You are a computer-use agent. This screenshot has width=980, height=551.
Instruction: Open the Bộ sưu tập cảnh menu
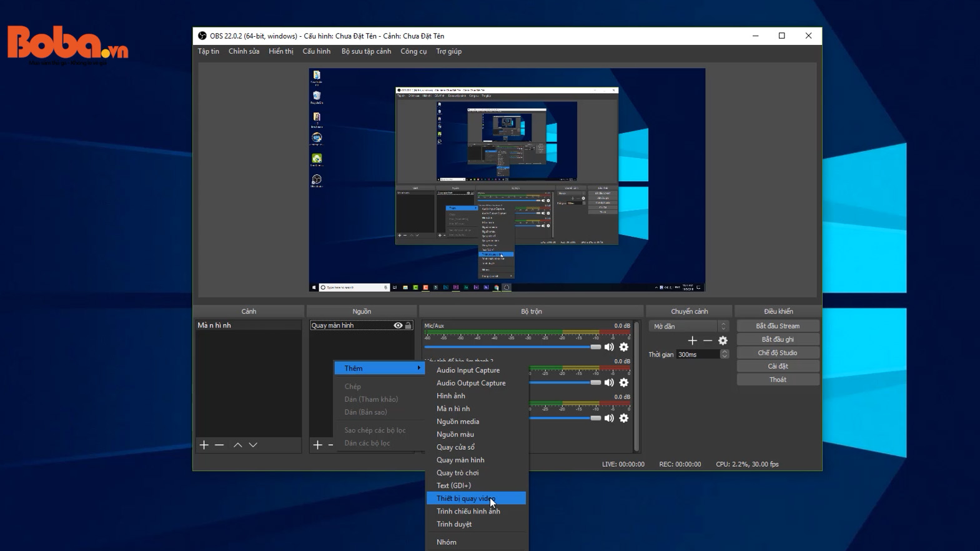tap(366, 51)
